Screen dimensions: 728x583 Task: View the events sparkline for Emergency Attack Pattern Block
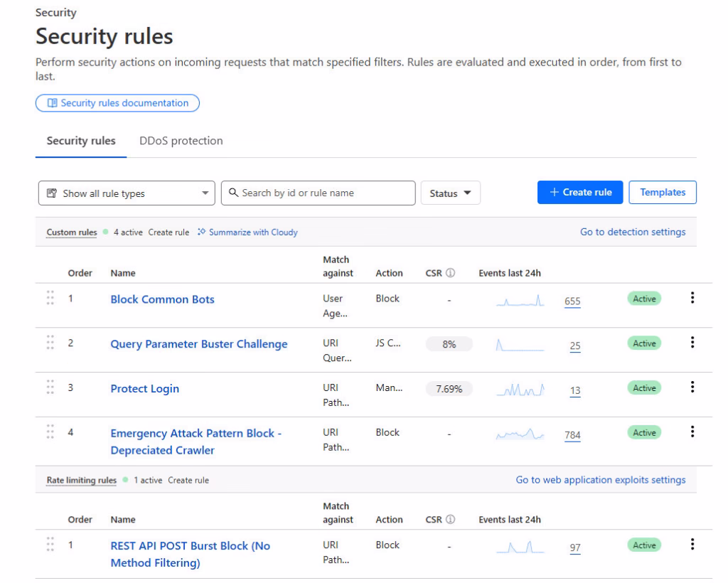tap(520, 434)
